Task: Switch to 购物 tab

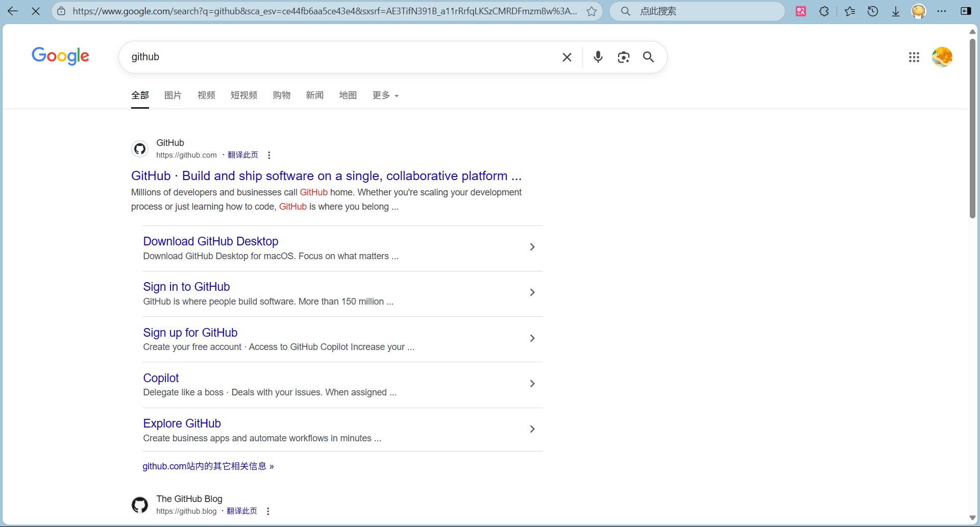Action: coord(282,95)
